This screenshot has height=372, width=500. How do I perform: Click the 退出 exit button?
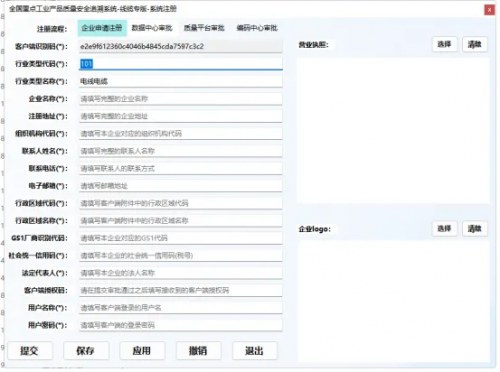pos(255,350)
